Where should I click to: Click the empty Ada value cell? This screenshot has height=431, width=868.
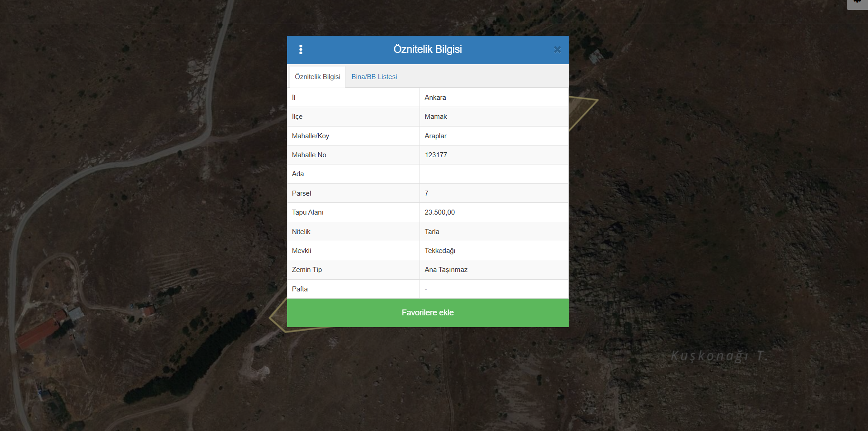(494, 174)
